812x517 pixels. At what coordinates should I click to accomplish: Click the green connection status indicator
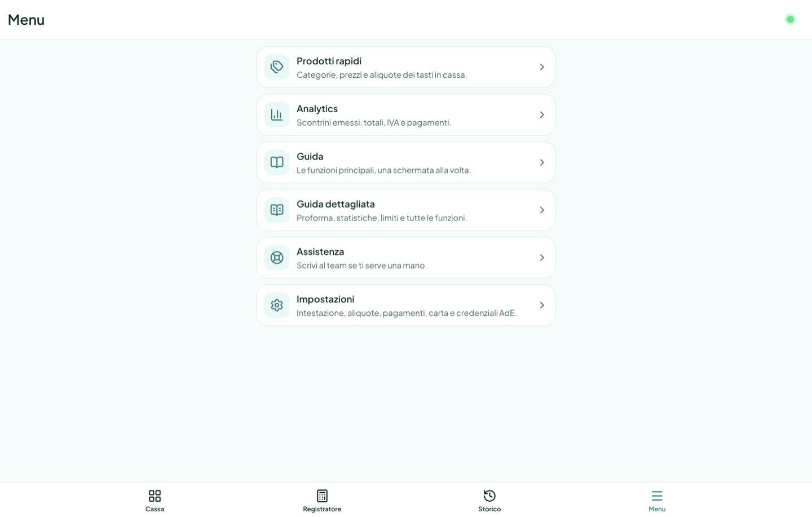coord(790,19)
